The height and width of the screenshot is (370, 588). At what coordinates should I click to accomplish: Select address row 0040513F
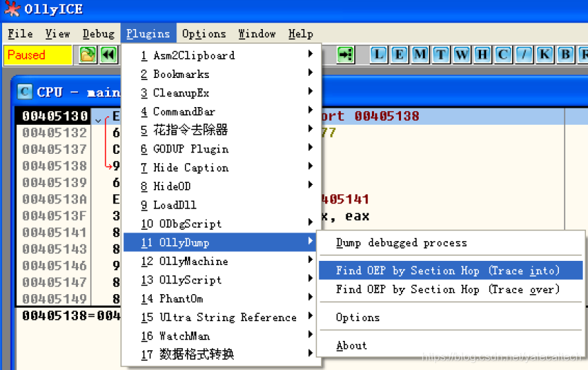pos(55,215)
